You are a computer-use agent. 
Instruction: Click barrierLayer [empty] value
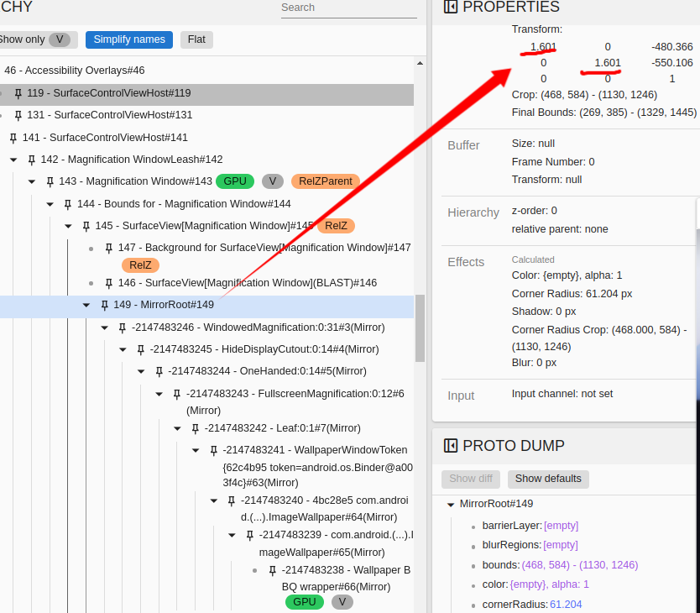(561, 526)
